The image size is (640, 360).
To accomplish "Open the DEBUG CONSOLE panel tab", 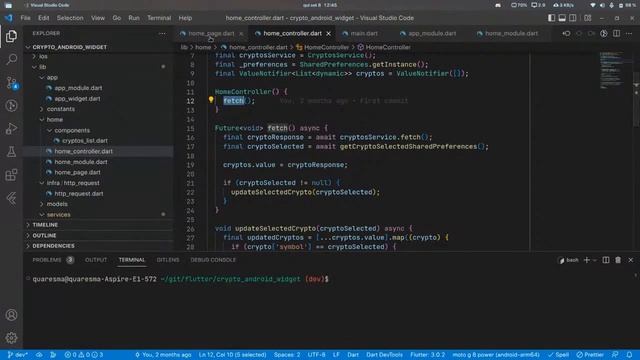I will (x=213, y=260).
